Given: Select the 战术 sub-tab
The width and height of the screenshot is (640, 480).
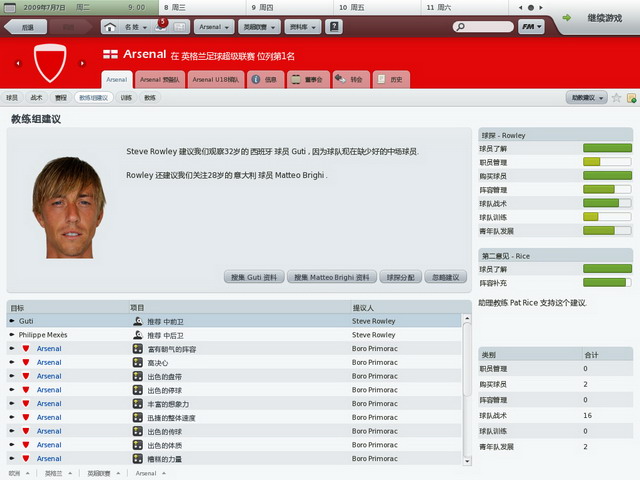Looking at the screenshot, I should (37, 98).
